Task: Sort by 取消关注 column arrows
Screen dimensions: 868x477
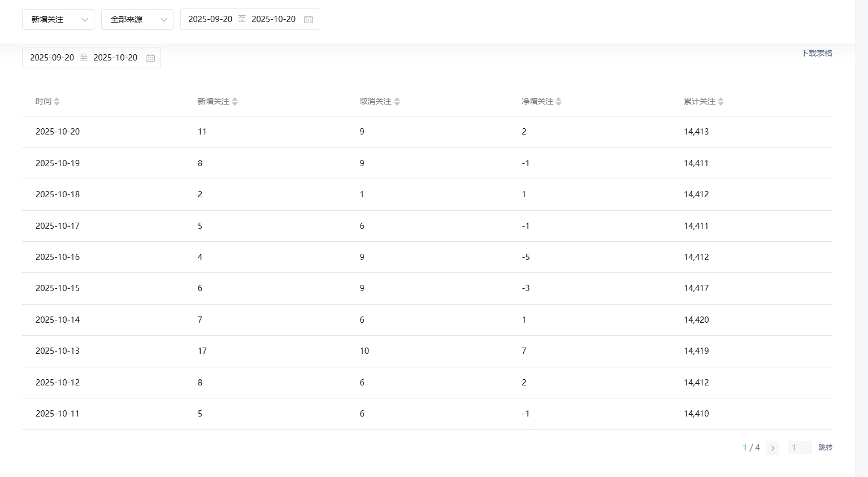Action: point(397,102)
